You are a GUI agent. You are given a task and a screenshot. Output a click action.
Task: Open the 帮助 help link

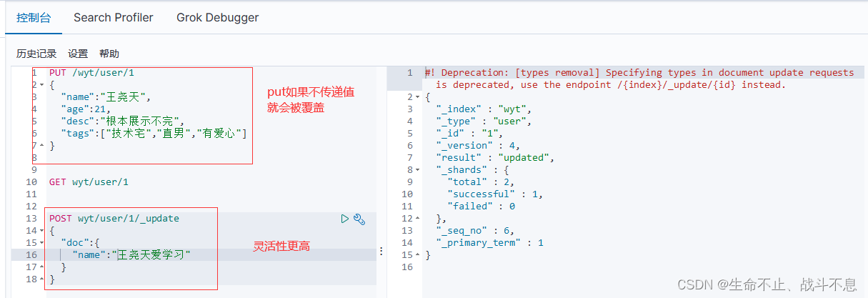point(109,54)
